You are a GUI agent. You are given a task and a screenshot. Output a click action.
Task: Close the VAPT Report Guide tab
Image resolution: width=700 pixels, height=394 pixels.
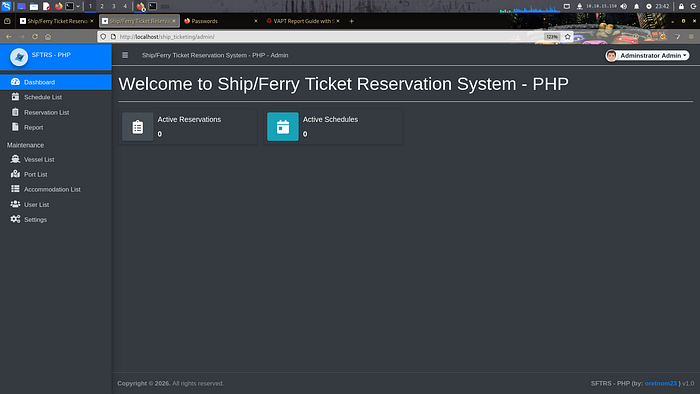(x=338, y=21)
